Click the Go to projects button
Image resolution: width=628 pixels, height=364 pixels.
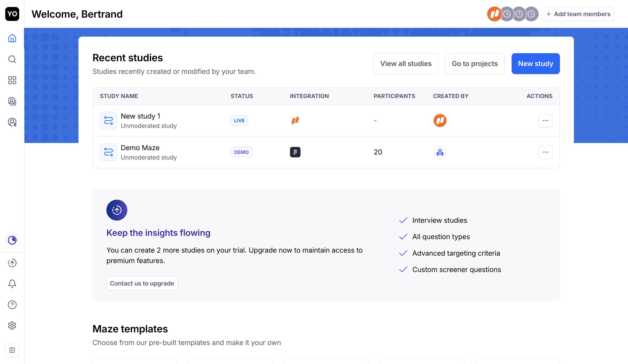pos(475,64)
